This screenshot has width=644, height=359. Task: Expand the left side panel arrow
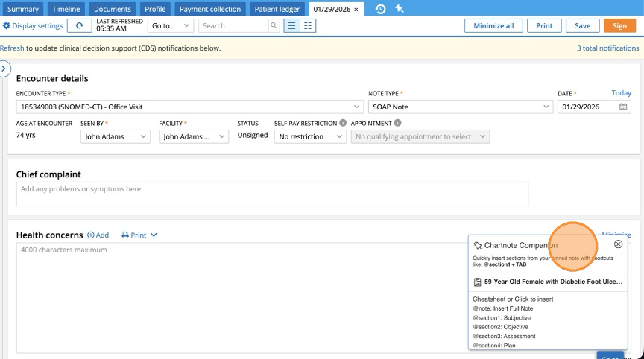tap(4, 69)
